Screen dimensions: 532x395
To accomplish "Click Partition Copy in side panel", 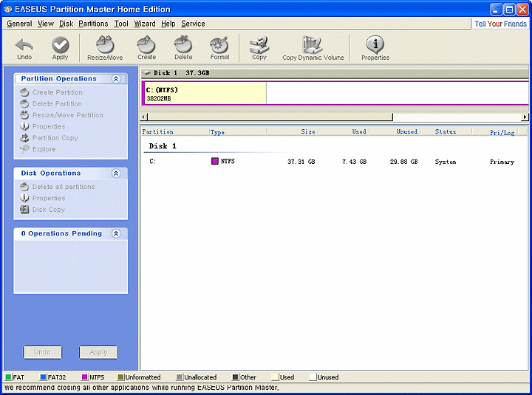I will coord(49,138).
